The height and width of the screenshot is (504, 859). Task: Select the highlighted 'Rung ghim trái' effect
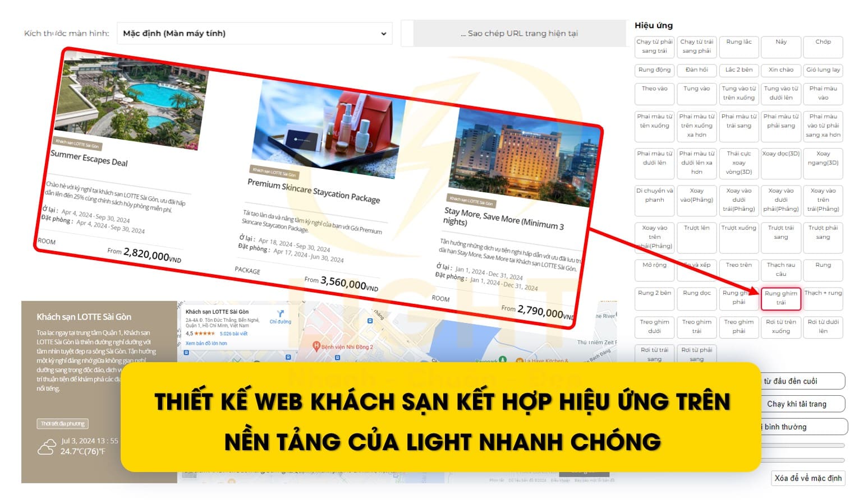pyautogui.click(x=780, y=298)
